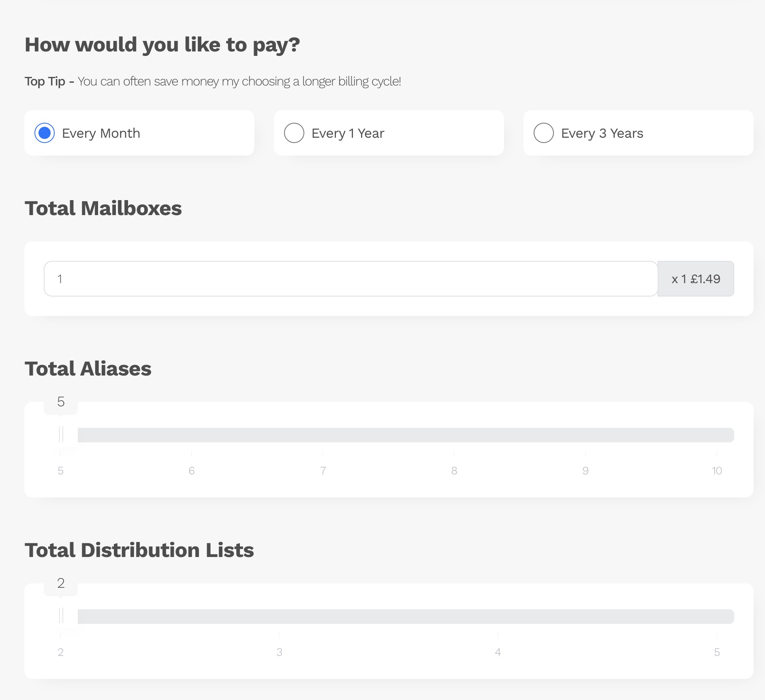Viewport: 765px width, 700px height.
Task: Pick the Every 3 Years billing cycle
Action: [x=544, y=133]
